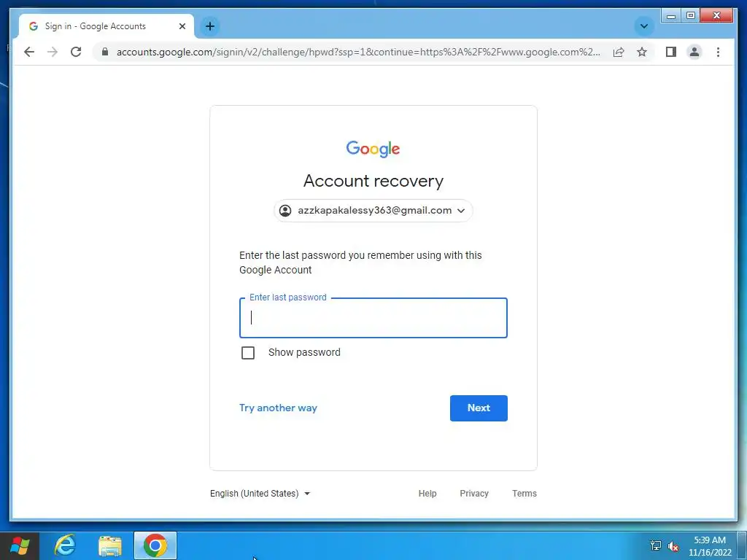747x560 pixels.
Task: Focus the Enter last password field
Action: (373, 318)
